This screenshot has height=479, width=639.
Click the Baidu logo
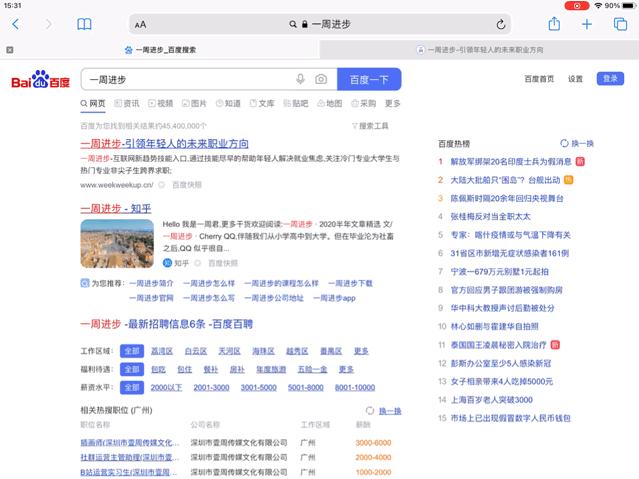pyautogui.click(x=40, y=79)
